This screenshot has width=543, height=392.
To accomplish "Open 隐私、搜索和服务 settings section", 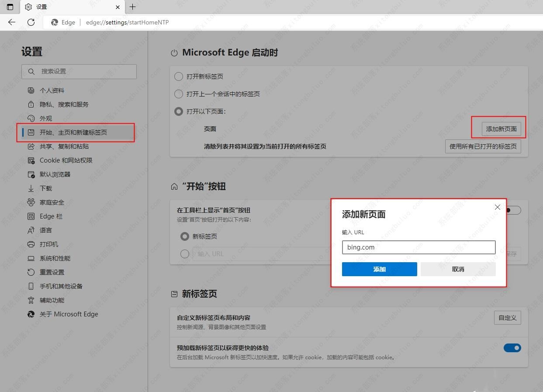I will point(64,104).
